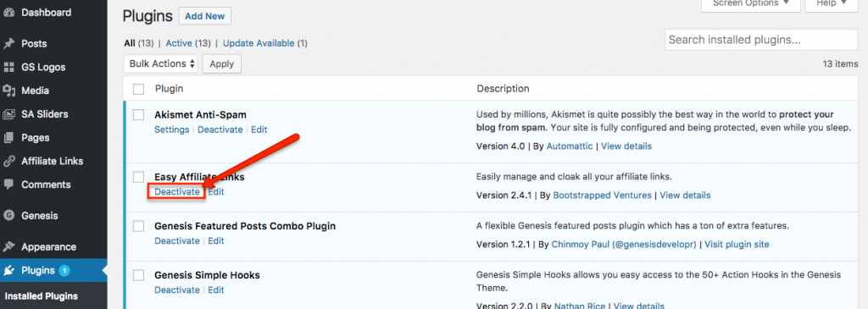The image size is (868, 309).
Task: Click the SA Sliders image icon
Action: [x=8, y=114]
